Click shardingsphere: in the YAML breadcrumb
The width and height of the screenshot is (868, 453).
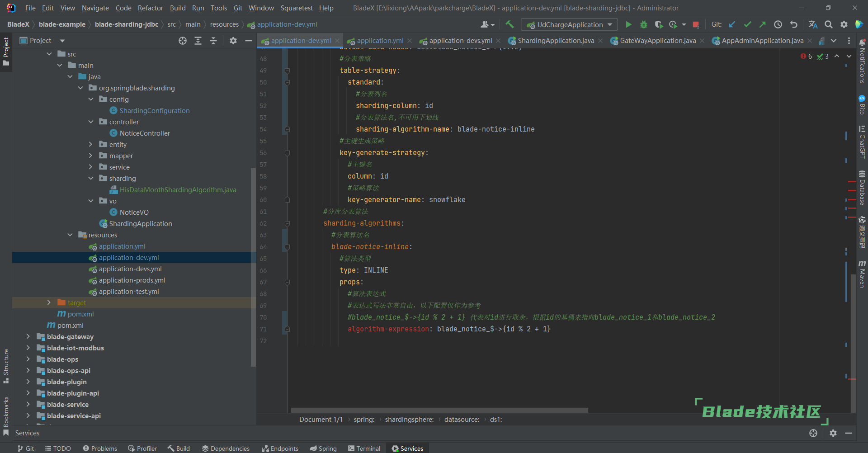(409, 420)
